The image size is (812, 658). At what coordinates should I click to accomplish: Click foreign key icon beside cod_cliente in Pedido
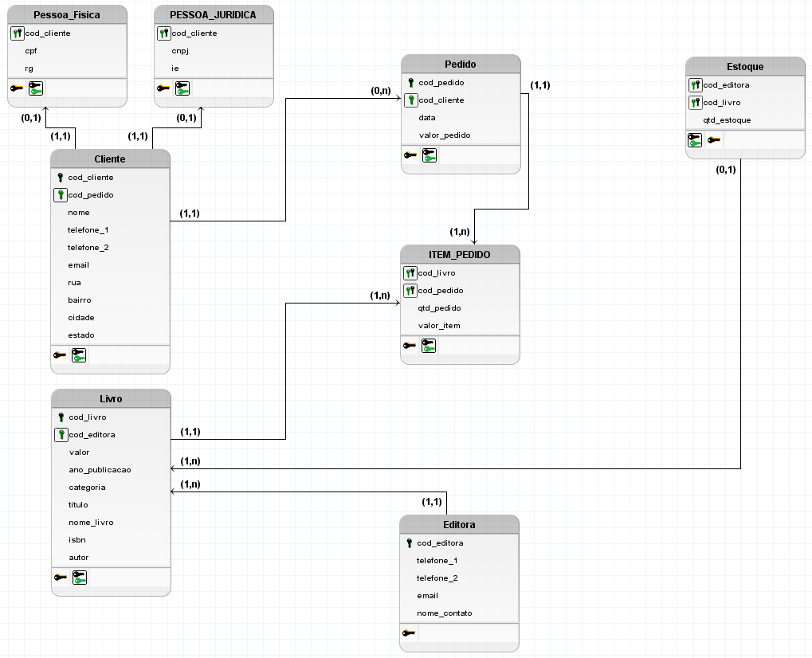point(411,100)
